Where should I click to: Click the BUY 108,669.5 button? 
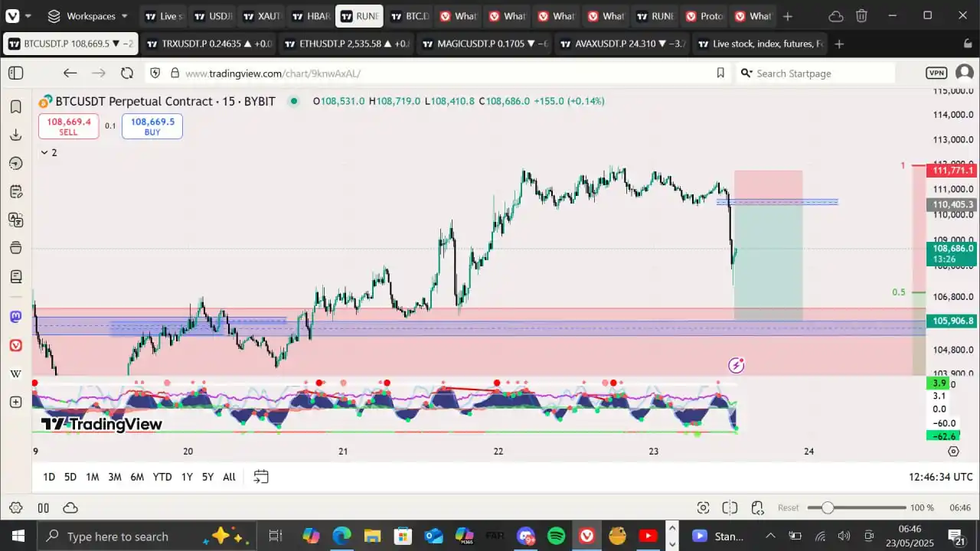(152, 126)
